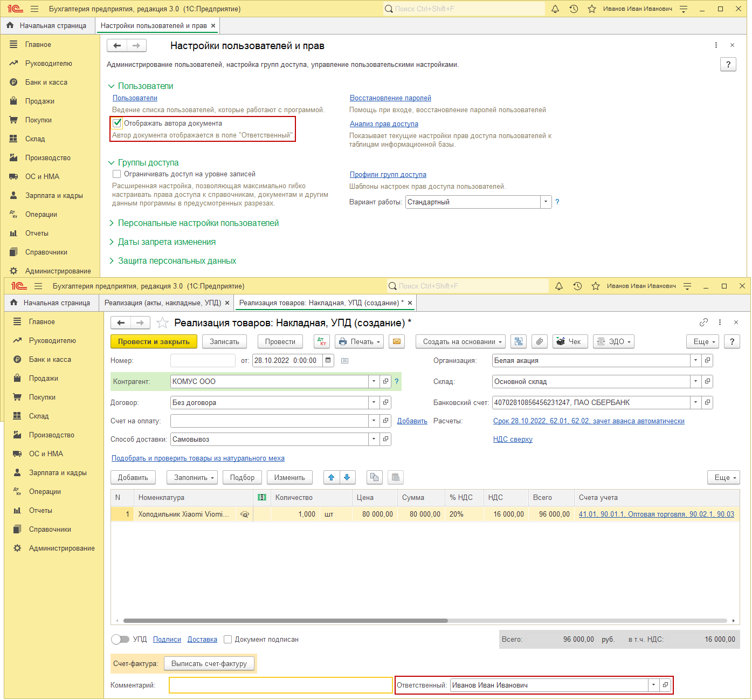Toggle the УПД switch
Screen dimensions: 752x700
pyautogui.click(x=120, y=639)
